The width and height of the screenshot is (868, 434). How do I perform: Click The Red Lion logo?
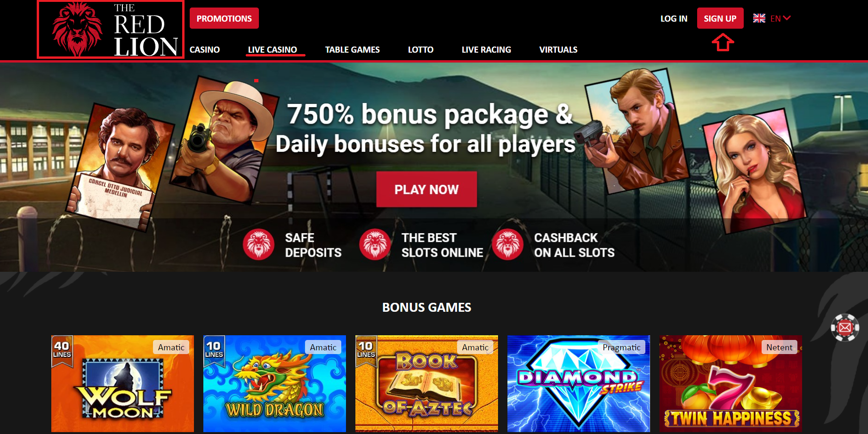click(x=111, y=30)
